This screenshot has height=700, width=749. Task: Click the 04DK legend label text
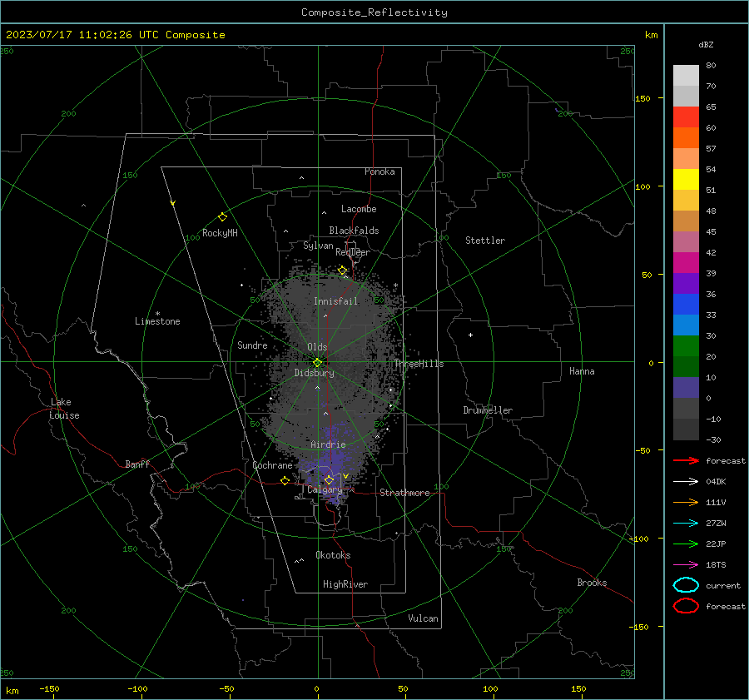(x=716, y=482)
